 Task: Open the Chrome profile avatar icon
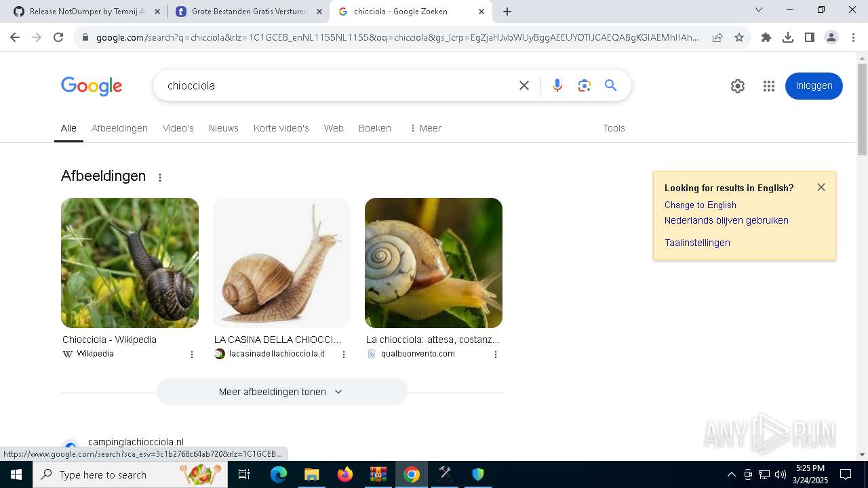point(831,37)
